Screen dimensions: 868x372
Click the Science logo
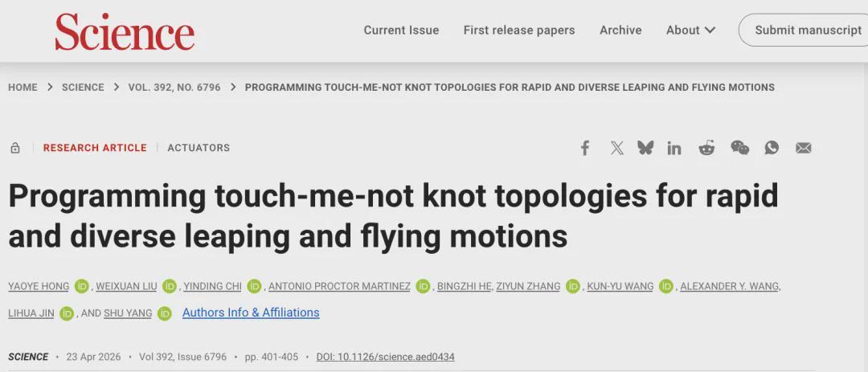125,31
